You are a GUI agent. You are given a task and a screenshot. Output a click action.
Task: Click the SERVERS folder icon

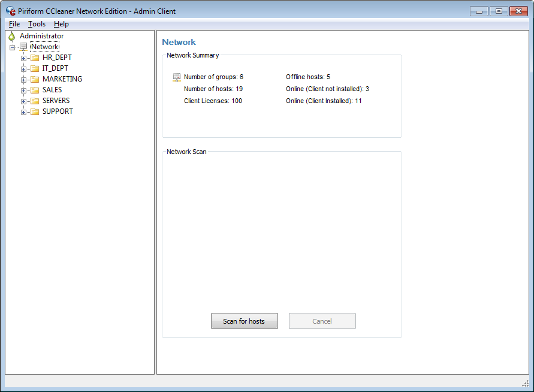tap(35, 101)
